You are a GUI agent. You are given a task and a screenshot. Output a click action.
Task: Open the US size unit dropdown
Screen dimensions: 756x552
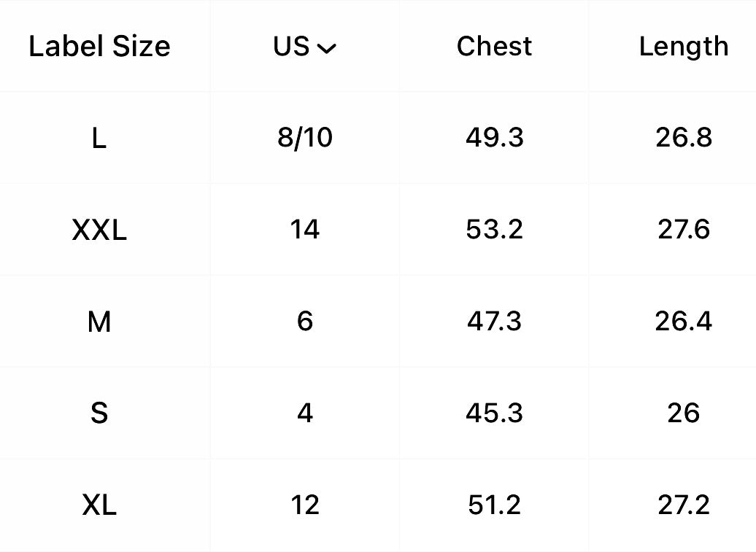pos(305,47)
